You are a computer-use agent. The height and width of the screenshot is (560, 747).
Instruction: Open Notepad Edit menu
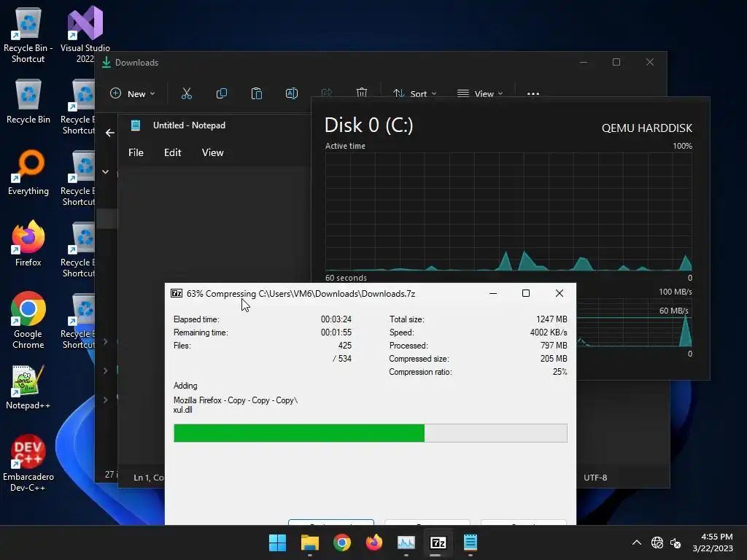[x=172, y=152]
